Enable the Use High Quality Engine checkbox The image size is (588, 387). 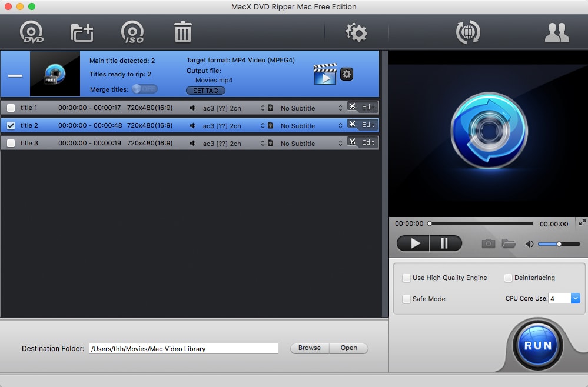pyautogui.click(x=406, y=278)
